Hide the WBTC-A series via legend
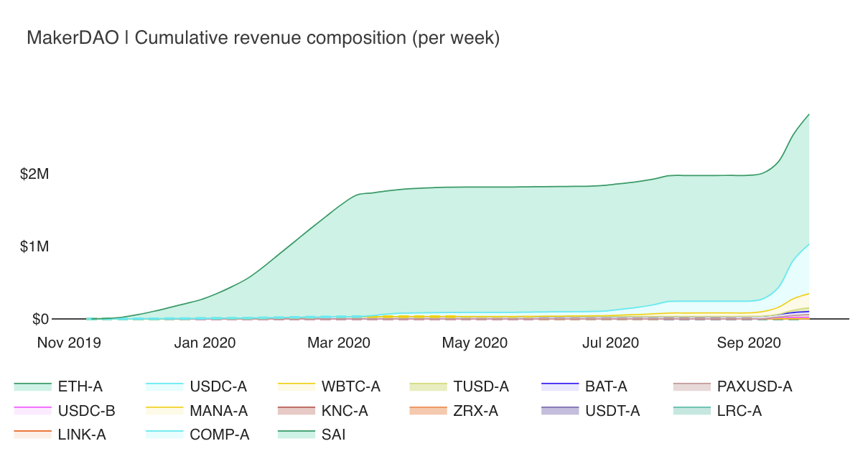Viewport: 868px width, 459px height. click(329, 386)
